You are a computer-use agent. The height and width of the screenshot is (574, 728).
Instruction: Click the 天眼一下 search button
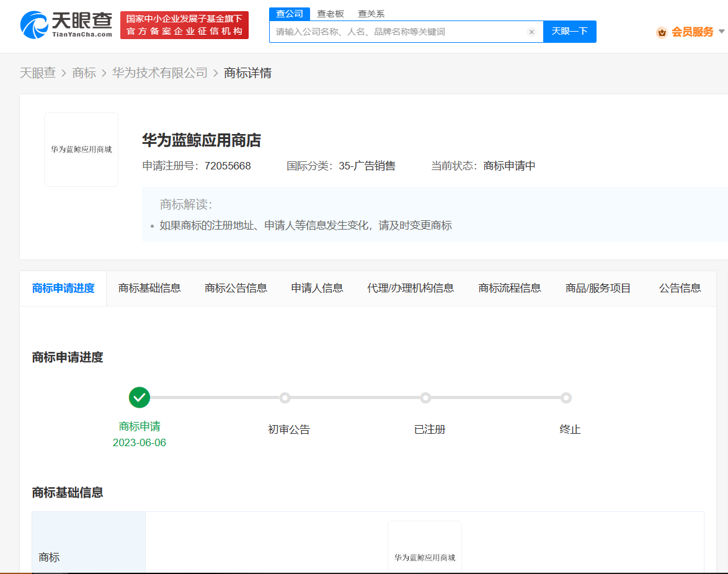click(x=570, y=32)
